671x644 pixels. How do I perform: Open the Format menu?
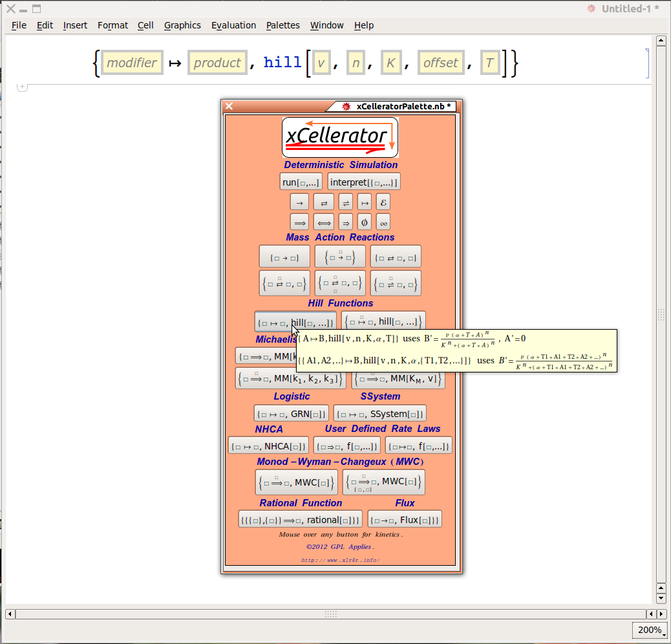(112, 25)
